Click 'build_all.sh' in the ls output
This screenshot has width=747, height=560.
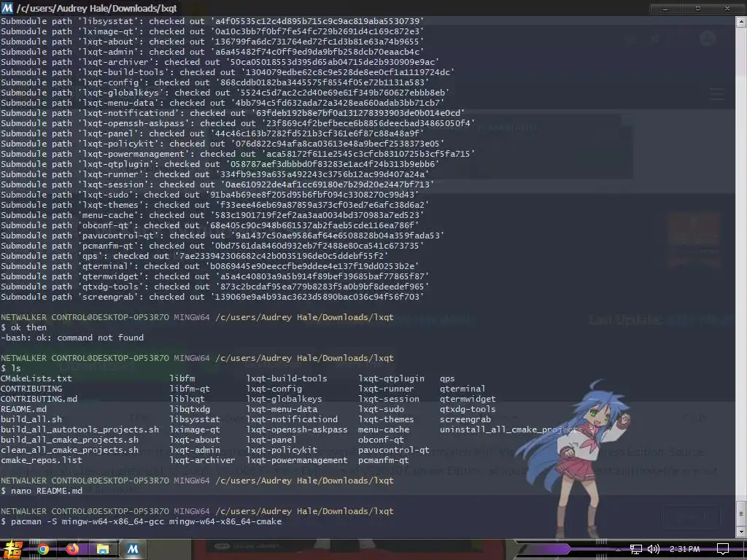[x=31, y=419]
